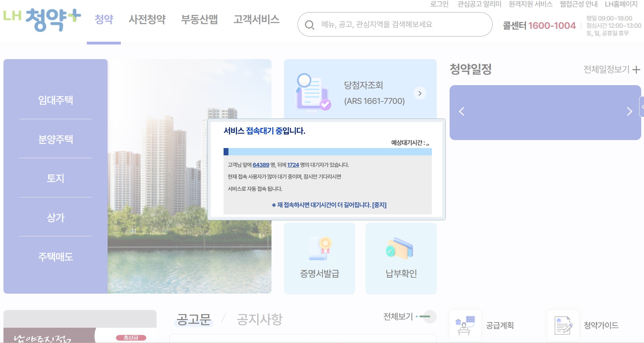
Task: Click the 당첨자조회 (ARS 1661-7700) text
Action: click(374, 93)
